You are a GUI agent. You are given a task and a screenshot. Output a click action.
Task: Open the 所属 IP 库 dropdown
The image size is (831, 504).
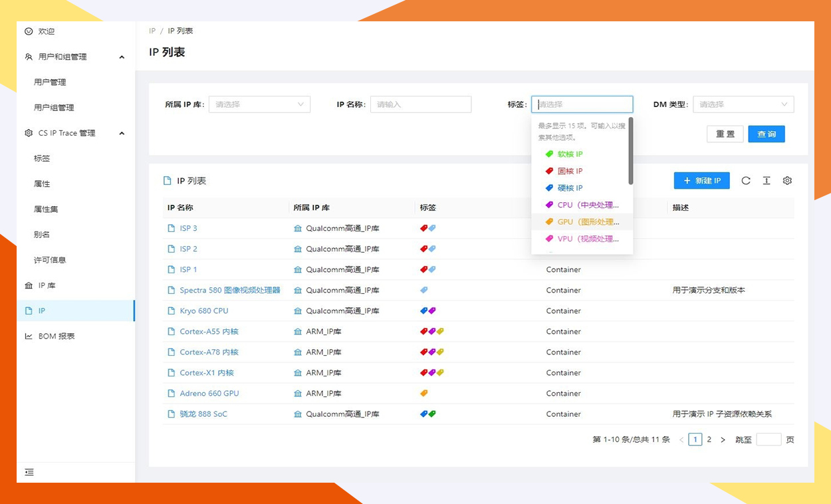click(259, 104)
